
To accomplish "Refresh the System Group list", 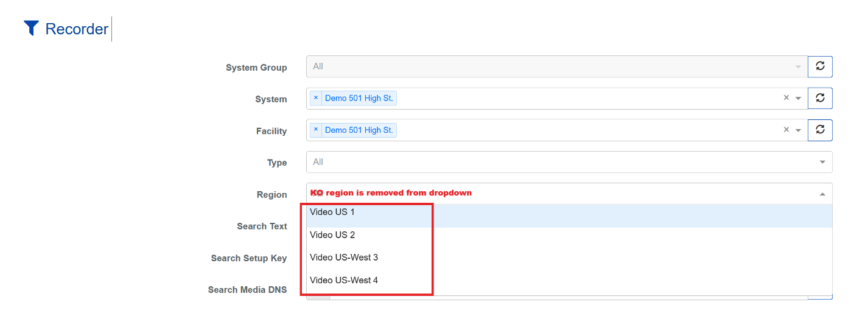I will tap(820, 66).
